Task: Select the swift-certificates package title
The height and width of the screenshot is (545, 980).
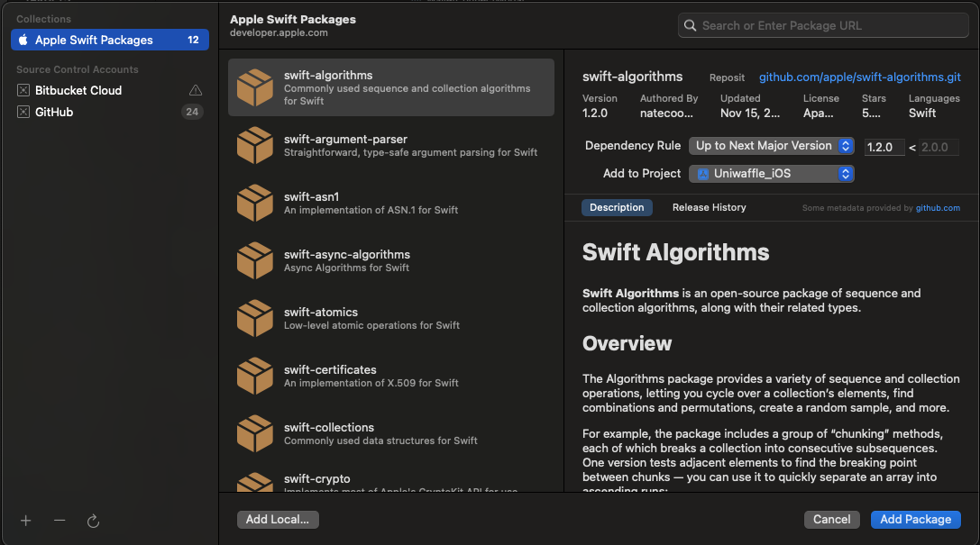Action: point(330,369)
